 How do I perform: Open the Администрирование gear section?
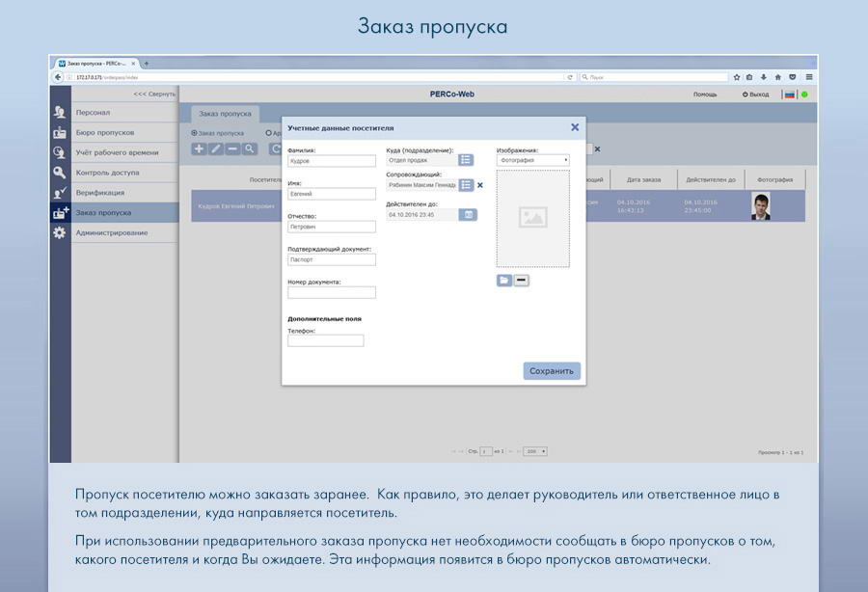(x=111, y=232)
